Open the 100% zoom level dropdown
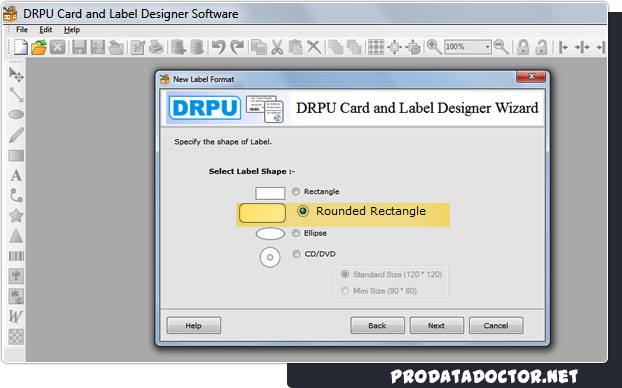The width and height of the screenshot is (622, 388). click(x=488, y=47)
